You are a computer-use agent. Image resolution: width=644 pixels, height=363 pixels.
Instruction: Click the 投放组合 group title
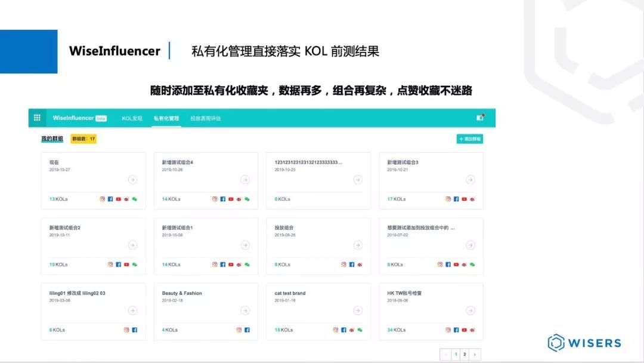click(x=284, y=227)
